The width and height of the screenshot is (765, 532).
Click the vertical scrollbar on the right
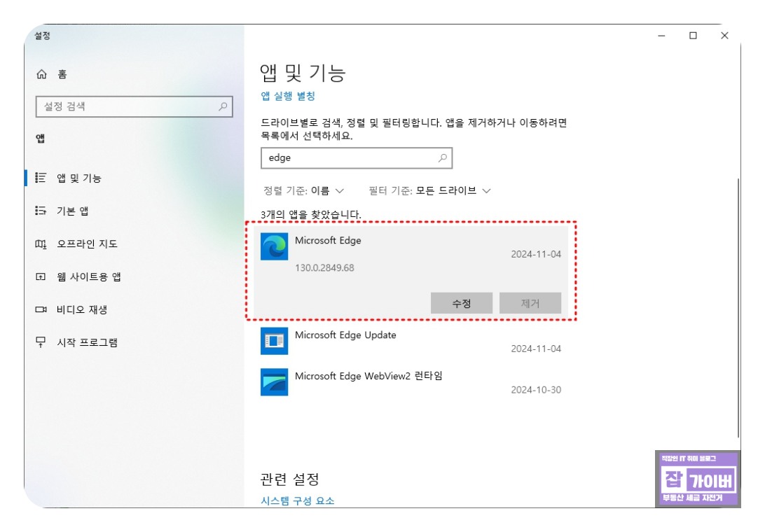pos(738,308)
